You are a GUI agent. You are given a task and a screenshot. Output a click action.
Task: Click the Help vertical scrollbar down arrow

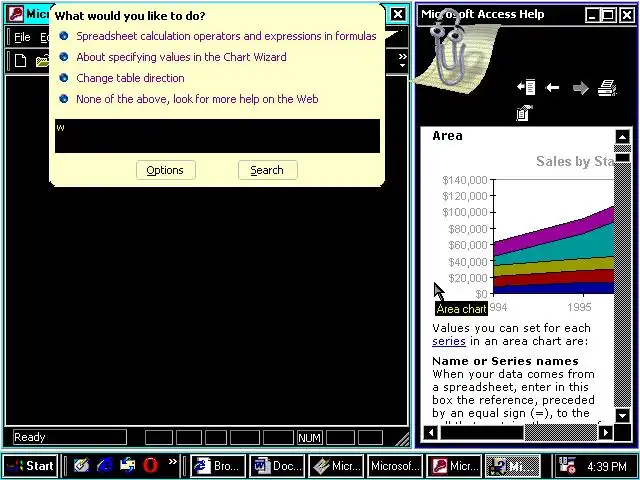coord(622,416)
